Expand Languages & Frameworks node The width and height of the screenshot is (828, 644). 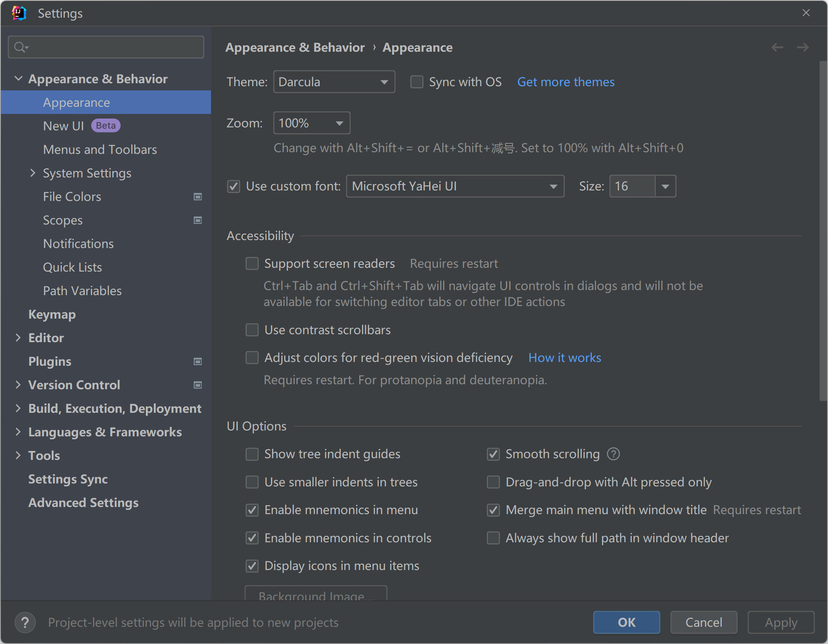[18, 432]
